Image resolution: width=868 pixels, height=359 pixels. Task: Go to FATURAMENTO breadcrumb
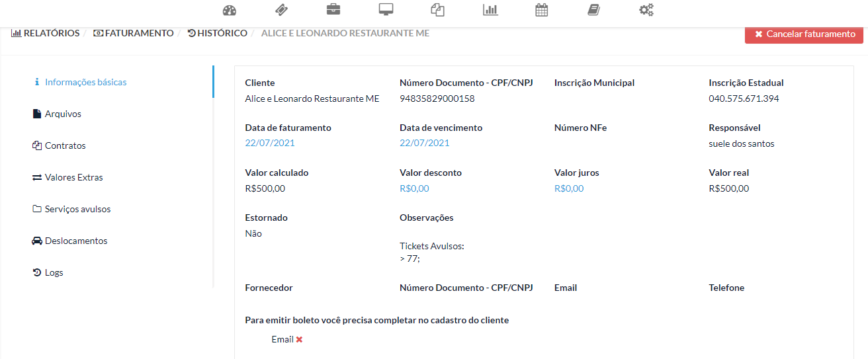click(134, 33)
